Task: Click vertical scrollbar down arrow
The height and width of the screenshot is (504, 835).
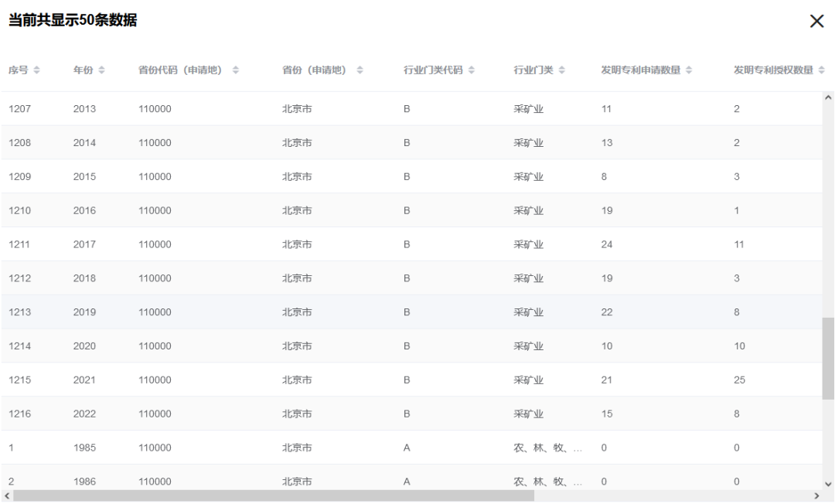Action: coord(828,484)
